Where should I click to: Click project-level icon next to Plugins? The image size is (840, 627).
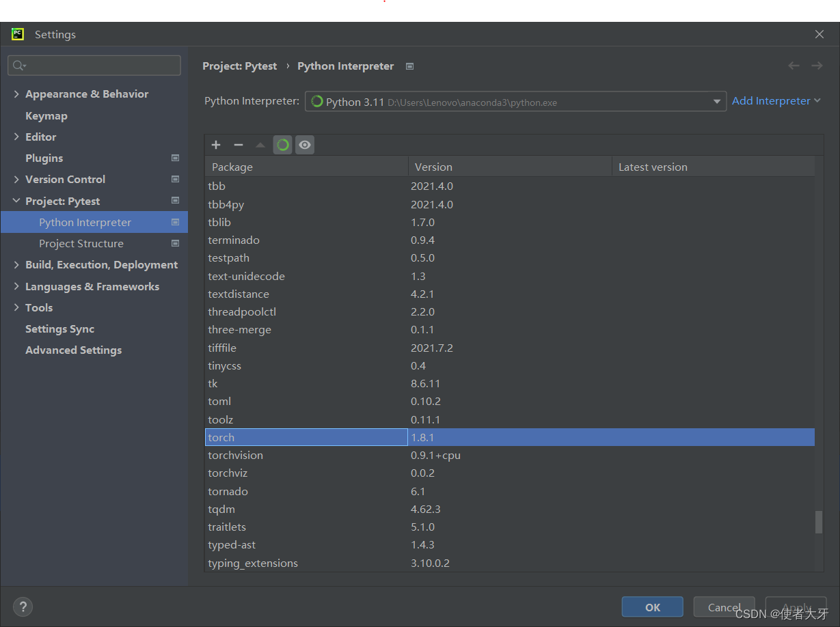(x=175, y=158)
